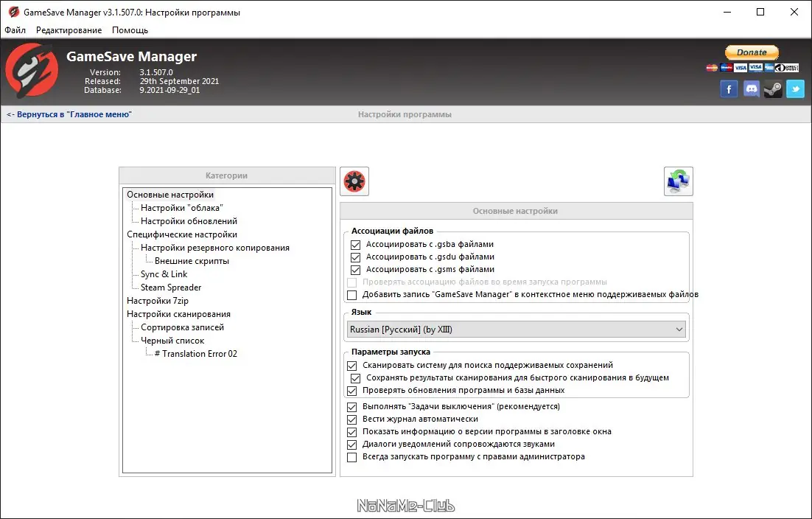Toggle showing version info in window title

point(352,432)
